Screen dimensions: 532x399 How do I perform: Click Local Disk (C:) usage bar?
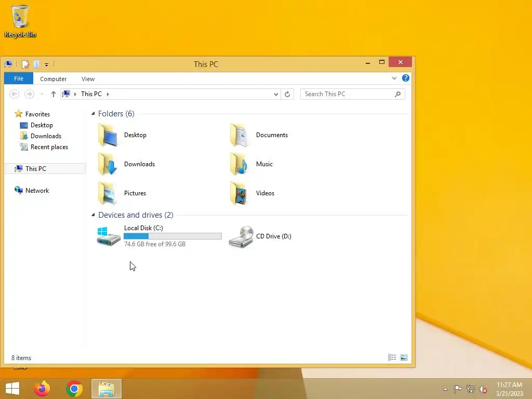[172, 236]
